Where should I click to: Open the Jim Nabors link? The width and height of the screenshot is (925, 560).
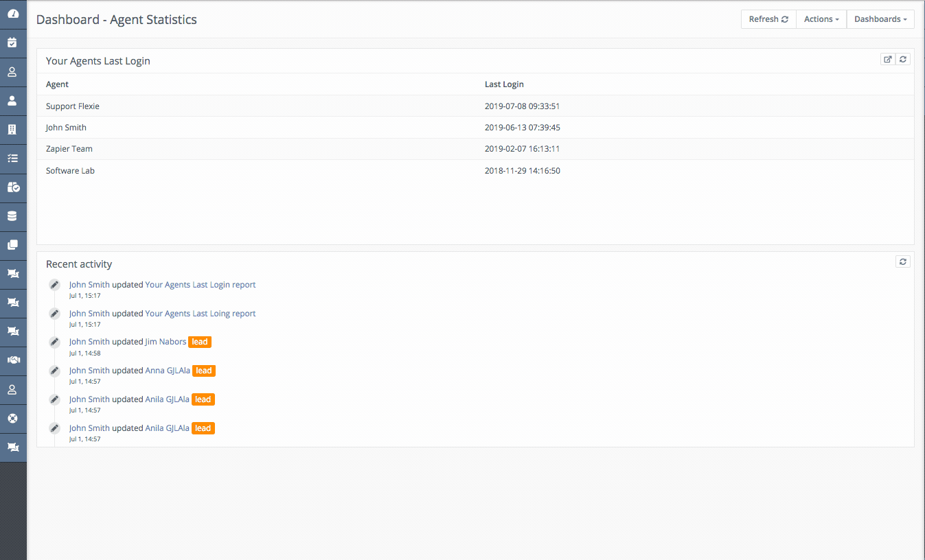165,342
